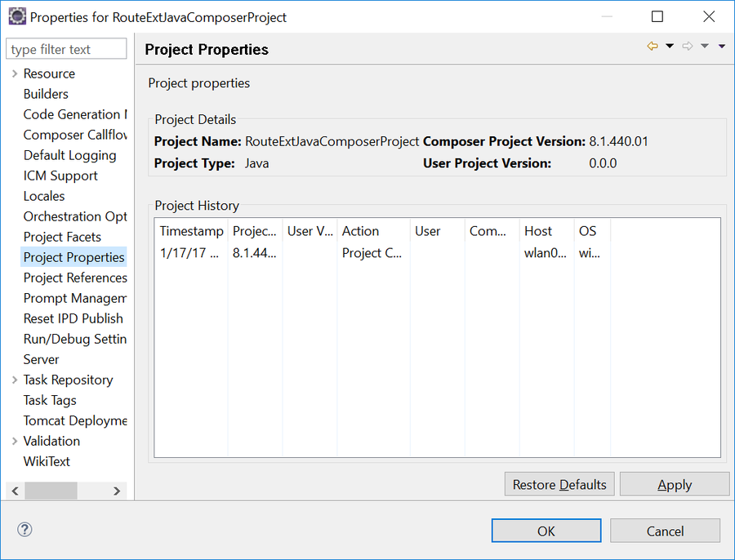
Task: Click the back navigation arrow icon
Action: click(652, 46)
